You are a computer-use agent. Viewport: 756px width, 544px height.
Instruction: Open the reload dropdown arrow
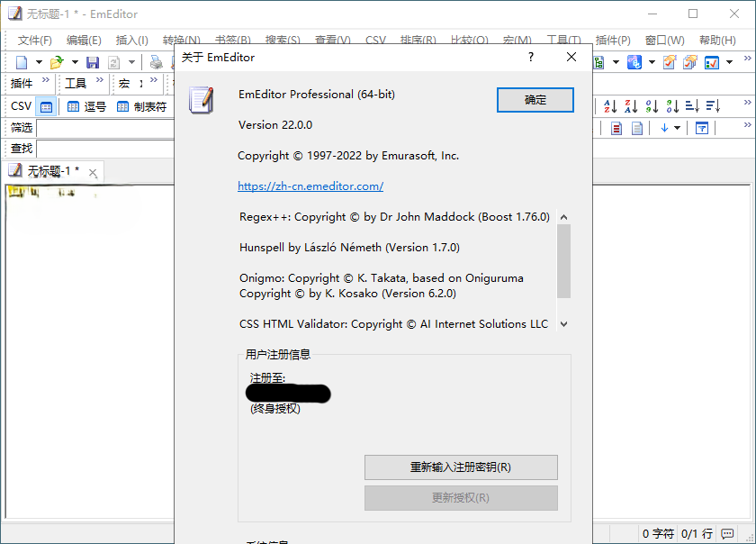coord(131,62)
